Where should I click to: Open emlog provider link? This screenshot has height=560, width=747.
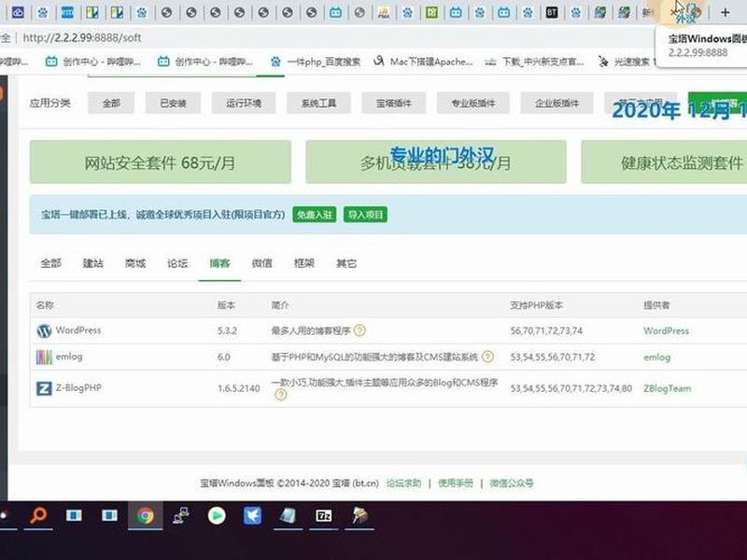[x=657, y=357]
